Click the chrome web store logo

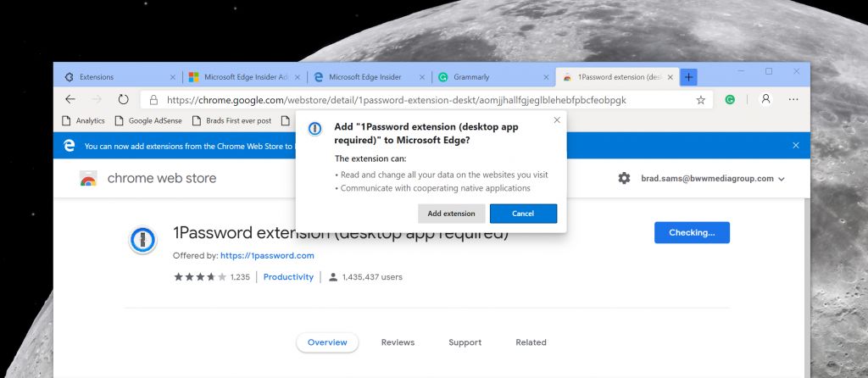click(x=88, y=178)
